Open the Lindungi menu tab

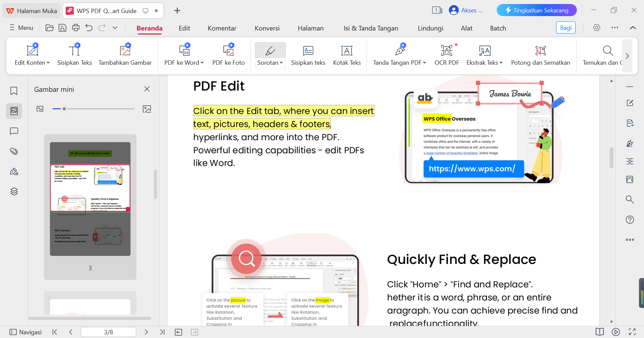[x=430, y=28]
